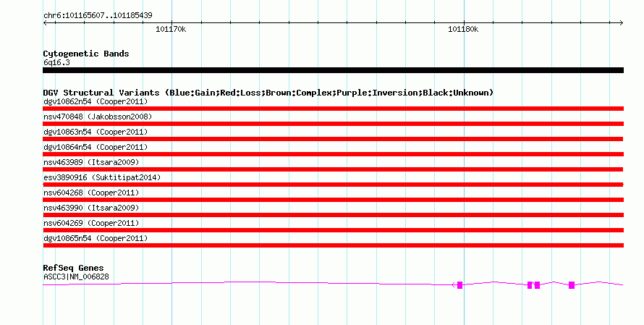This screenshot has width=644, height=325.
Task: Select the red loss bar under nsv463989
Action: click(x=333, y=169)
